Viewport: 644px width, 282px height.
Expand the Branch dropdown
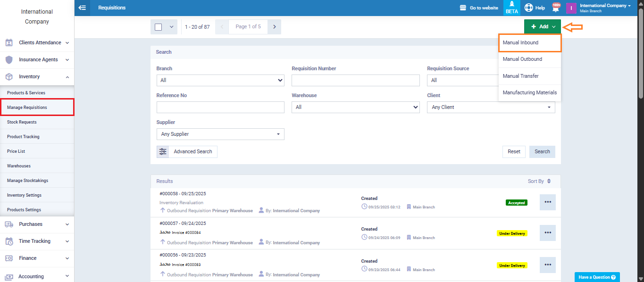pos(220,81)
